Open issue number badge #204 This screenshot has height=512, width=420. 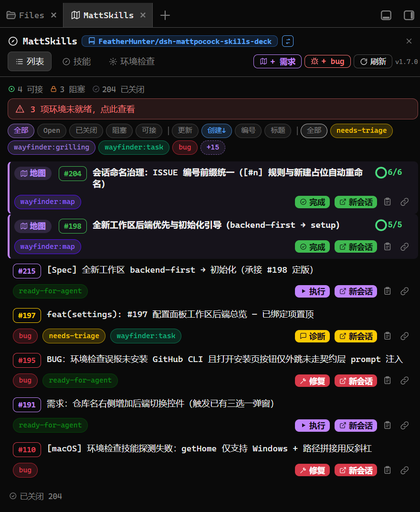click(x=73, y=173)
